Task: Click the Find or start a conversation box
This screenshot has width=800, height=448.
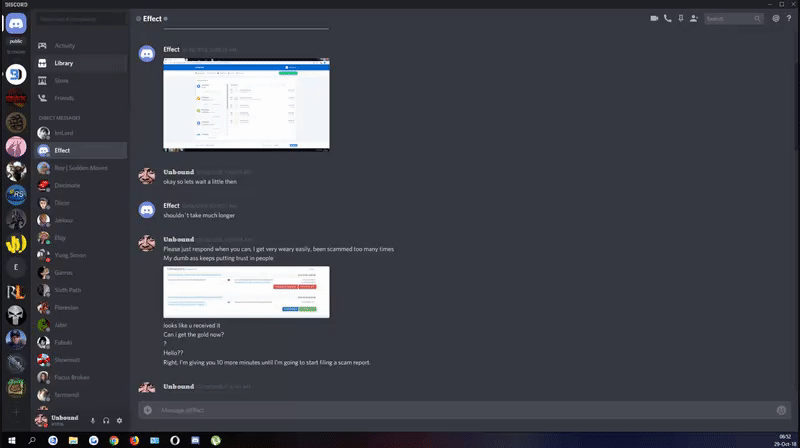Action: (81, 19)
